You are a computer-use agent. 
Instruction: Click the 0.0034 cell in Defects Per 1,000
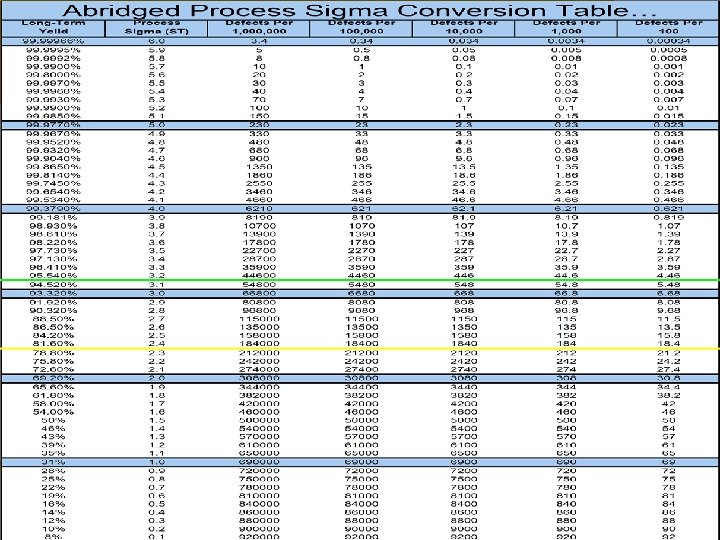pyautogui.click(x=566, y=41)
